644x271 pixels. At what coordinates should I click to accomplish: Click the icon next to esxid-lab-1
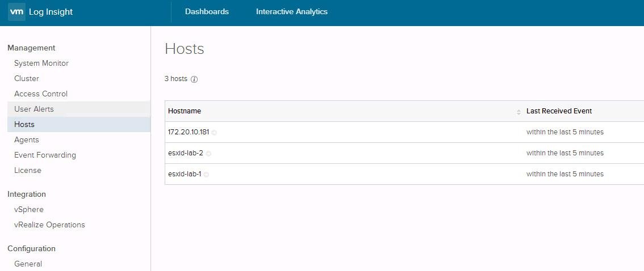point(206,175)
